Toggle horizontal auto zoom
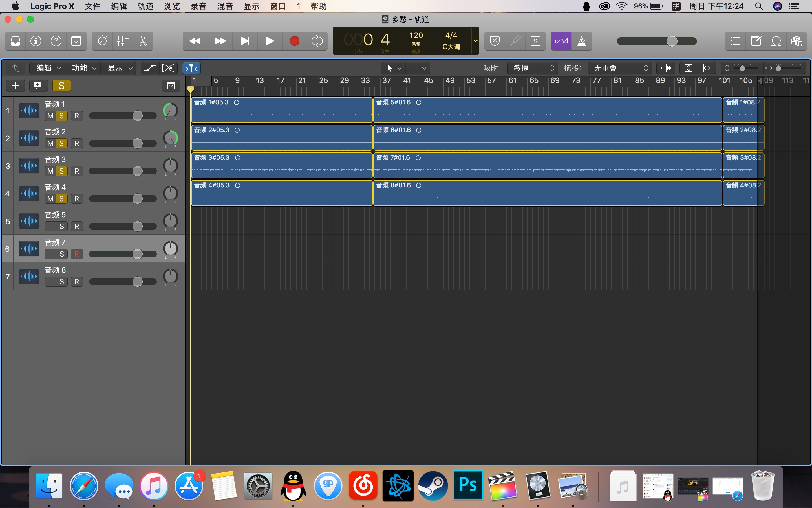812x508 pixels. pyautogui.click(x=707, y=68)
